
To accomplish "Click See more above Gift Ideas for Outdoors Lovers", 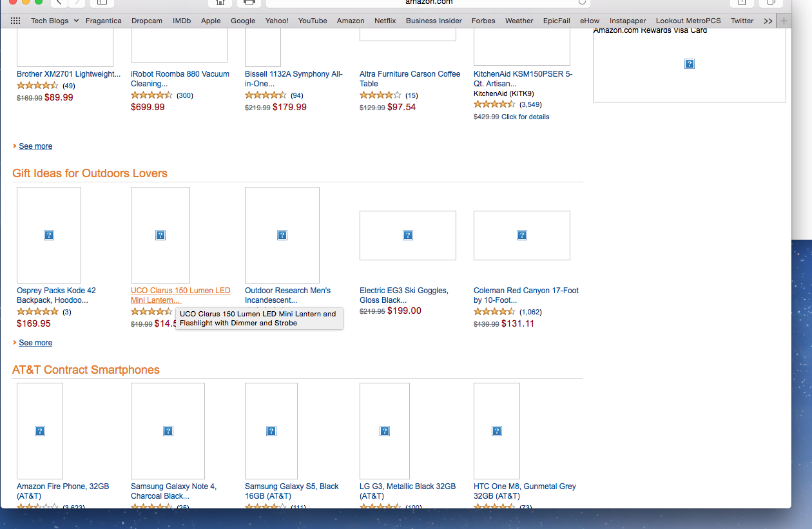I will click(x=35, y=146).
